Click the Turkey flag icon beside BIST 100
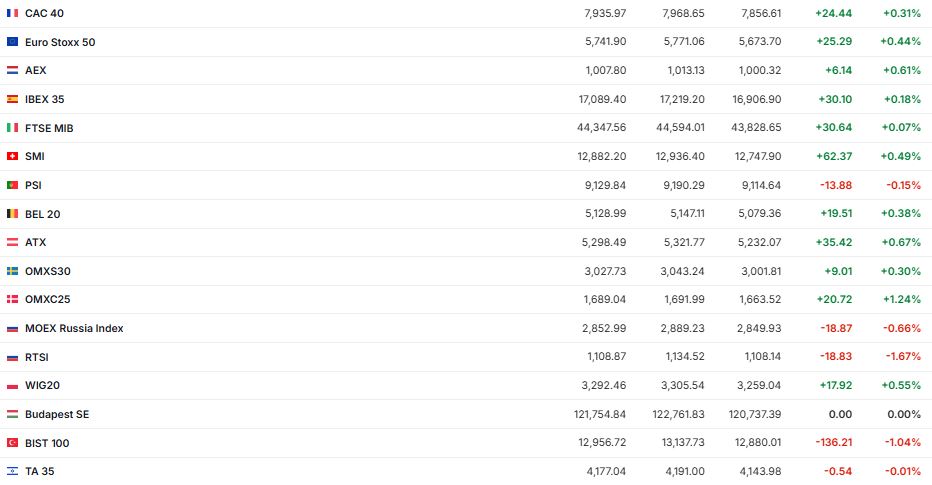The height and width of the screenshot is (485, 932). click(12, 443)
